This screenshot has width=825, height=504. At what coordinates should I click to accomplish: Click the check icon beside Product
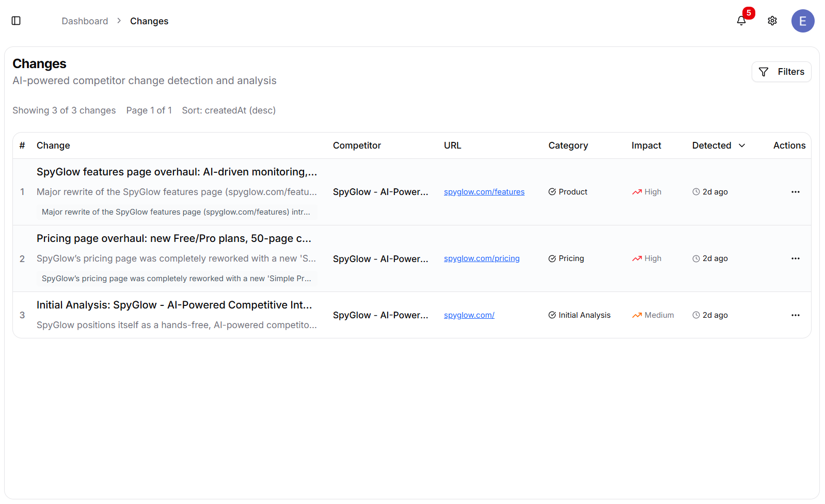click(x=552, y=192)
